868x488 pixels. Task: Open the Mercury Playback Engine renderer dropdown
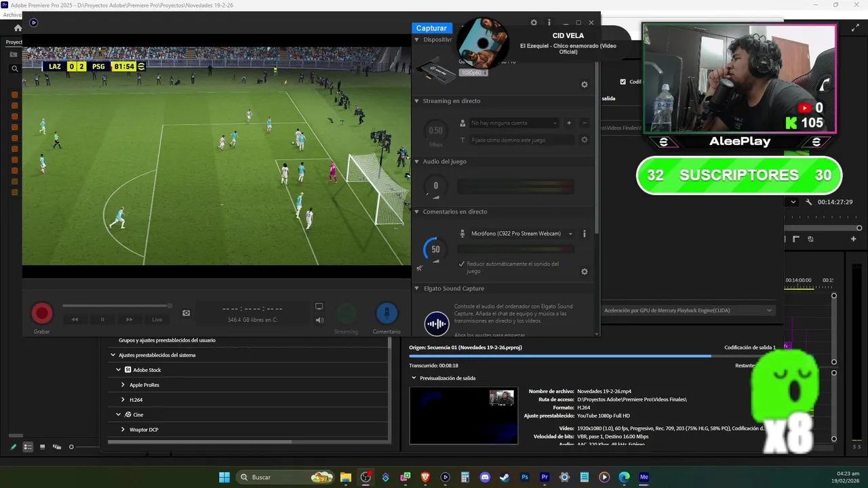(688, 310)
